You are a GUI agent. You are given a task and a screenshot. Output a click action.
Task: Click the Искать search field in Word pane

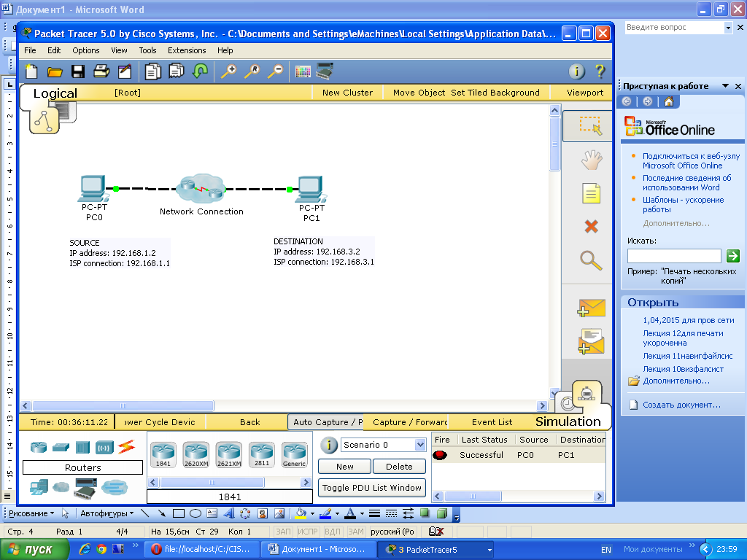(674, 256)
